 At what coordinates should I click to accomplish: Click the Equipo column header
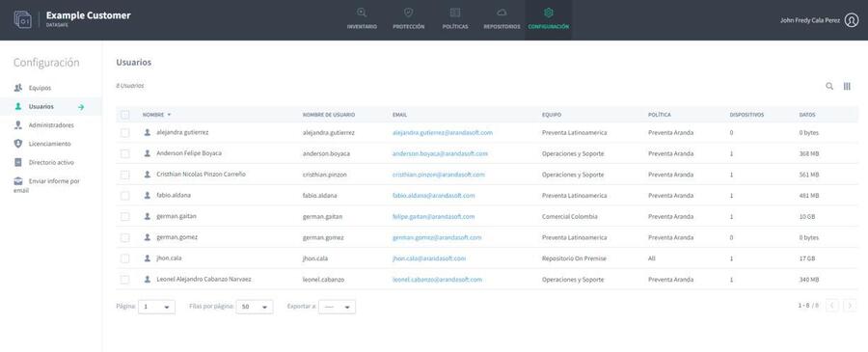coord(552,115)
